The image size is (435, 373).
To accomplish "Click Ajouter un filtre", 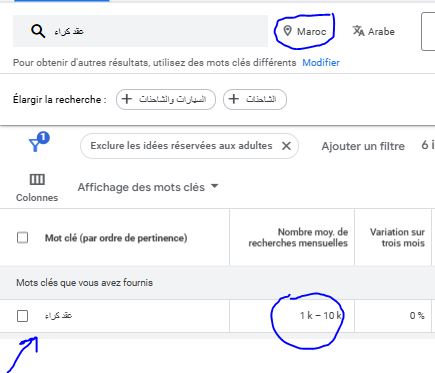I will [363, 146].
